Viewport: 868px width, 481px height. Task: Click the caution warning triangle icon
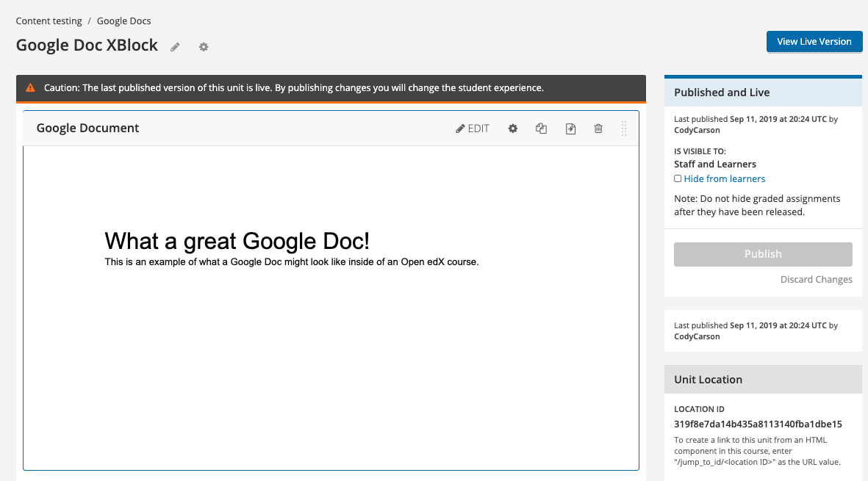point(30,88)
